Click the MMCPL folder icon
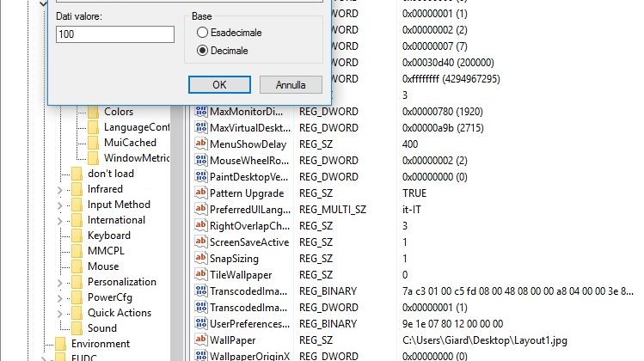This screenshot has width=644, height=361. 77,251
